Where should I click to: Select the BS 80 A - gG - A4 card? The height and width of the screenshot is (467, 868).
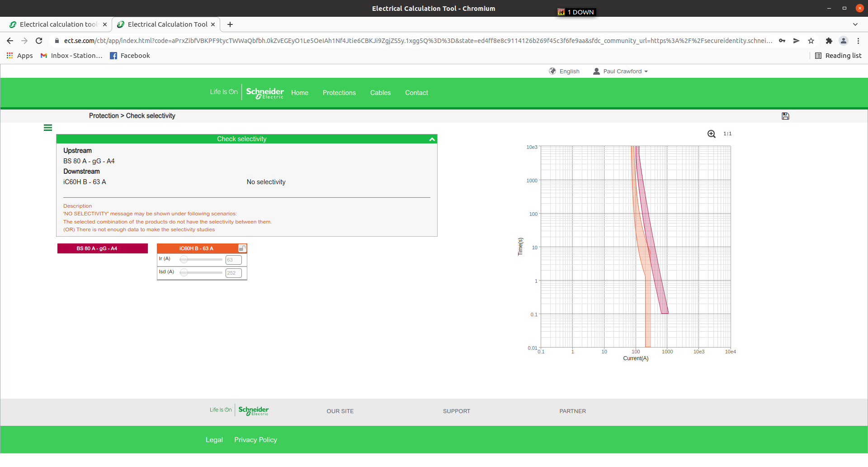tap(103, 248)
